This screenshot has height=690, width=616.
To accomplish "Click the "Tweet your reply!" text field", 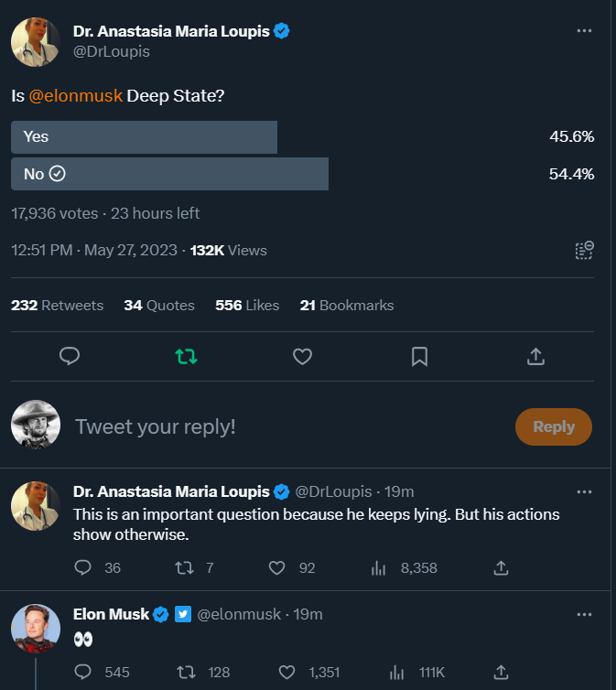I will pyautogui.click(x=275, y=426).
